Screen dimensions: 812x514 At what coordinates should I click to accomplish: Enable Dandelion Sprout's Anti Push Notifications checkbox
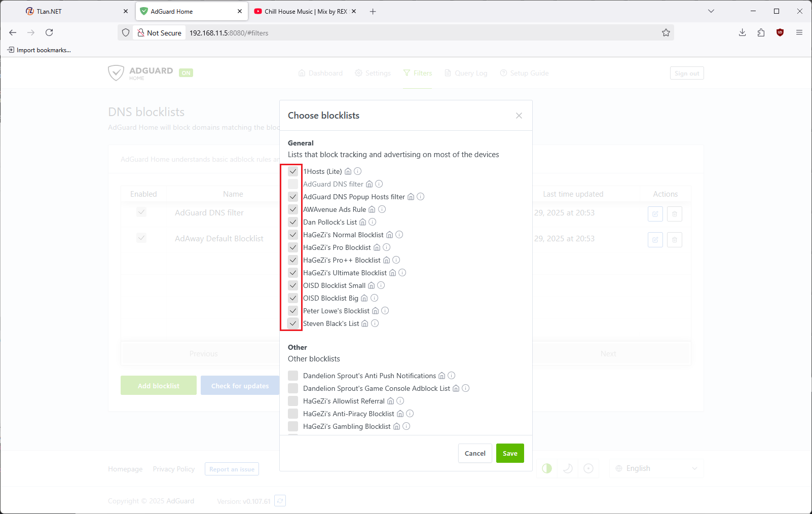pos(293,376)
